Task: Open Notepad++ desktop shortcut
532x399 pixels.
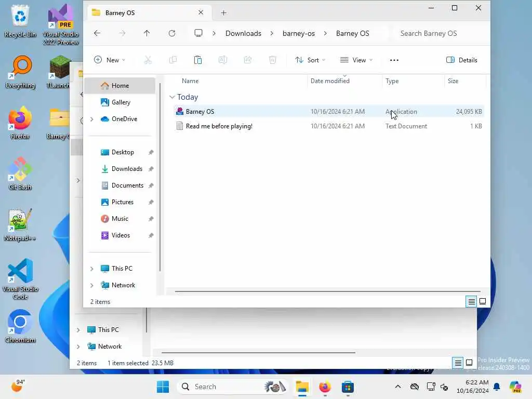Action: point(20,224)
